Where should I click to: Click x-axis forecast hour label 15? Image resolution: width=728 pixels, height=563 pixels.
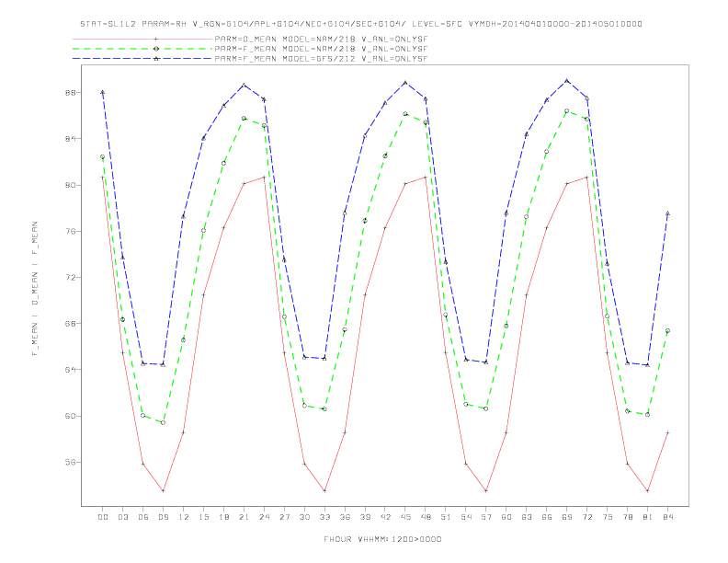coord(203,517)
